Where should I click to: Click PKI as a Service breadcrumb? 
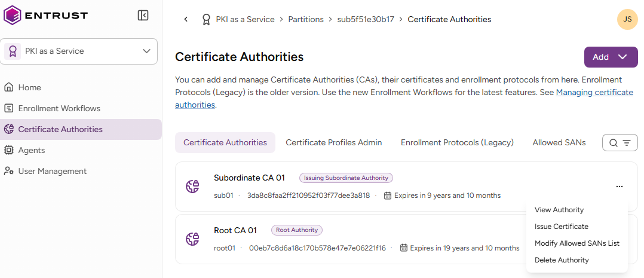pyautogui.click(x=245, y=19)
